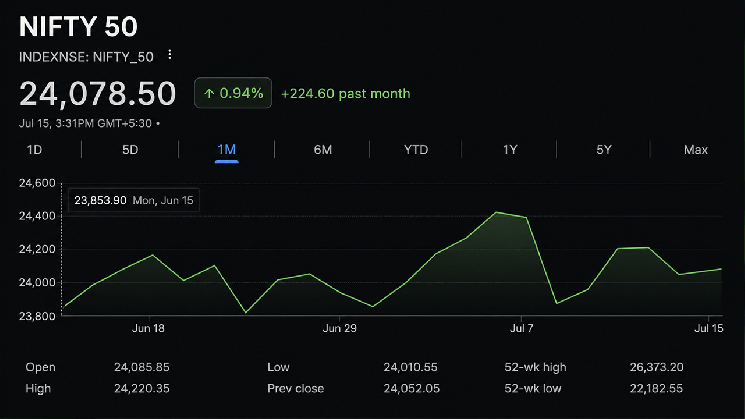
Task: Click the Prev close value 24,052.05
Action: (x=411, y=389)
